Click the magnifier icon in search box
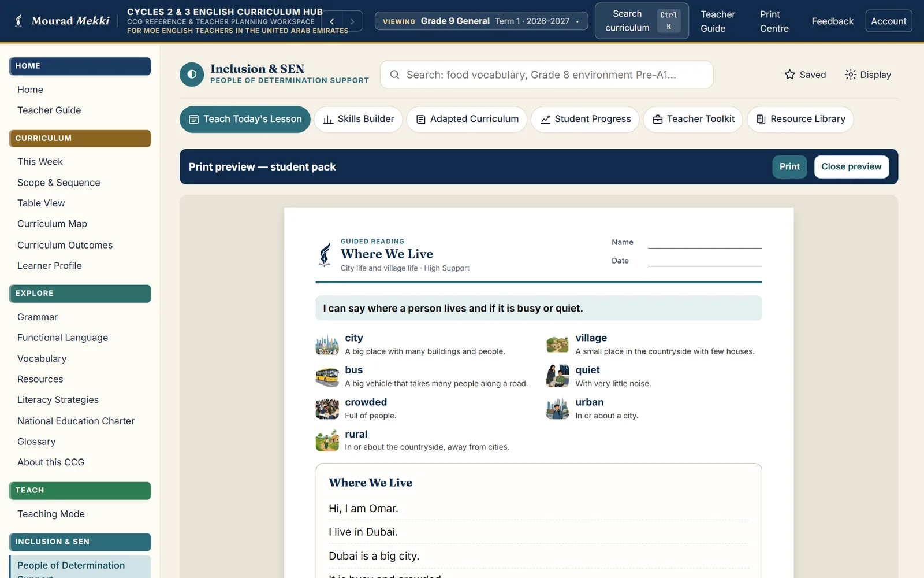 coord(394,75)
